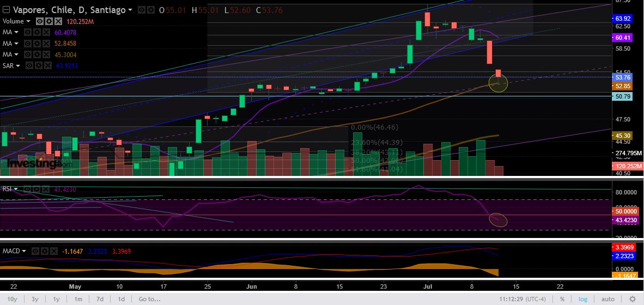Set the range to 10y
This screenshot has width=644, height=305.
pos(13,299)
